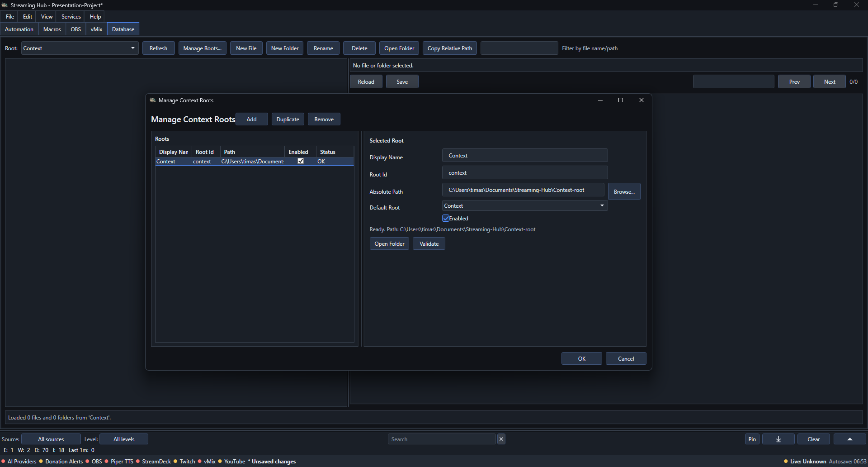The width and height of the screenshot is (868, 467).
Task: Click the scroll-to-bottom download arrow icon in log bar
Action: (x=778, y=439)
